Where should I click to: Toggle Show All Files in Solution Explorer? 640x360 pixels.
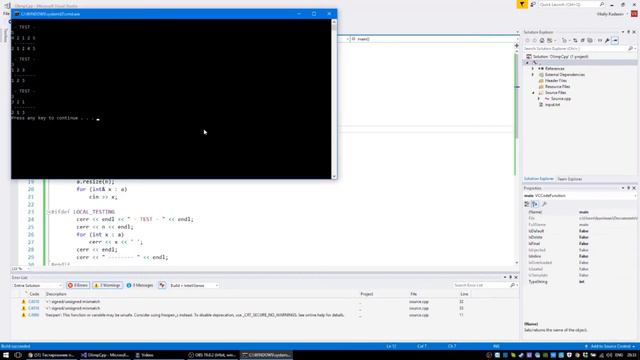[x=590, y=40]
